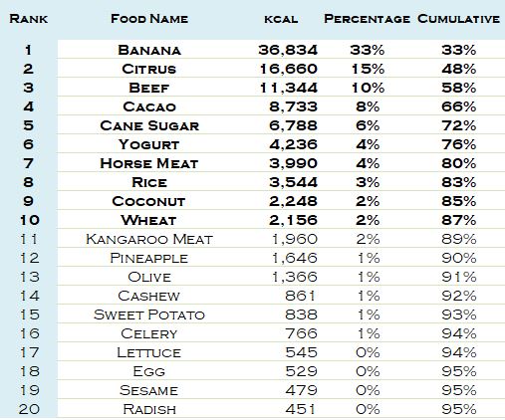Click the Pineapple kcal value 1,646
The height and width of the screenshot is (420, 505).
coord(295,258)
